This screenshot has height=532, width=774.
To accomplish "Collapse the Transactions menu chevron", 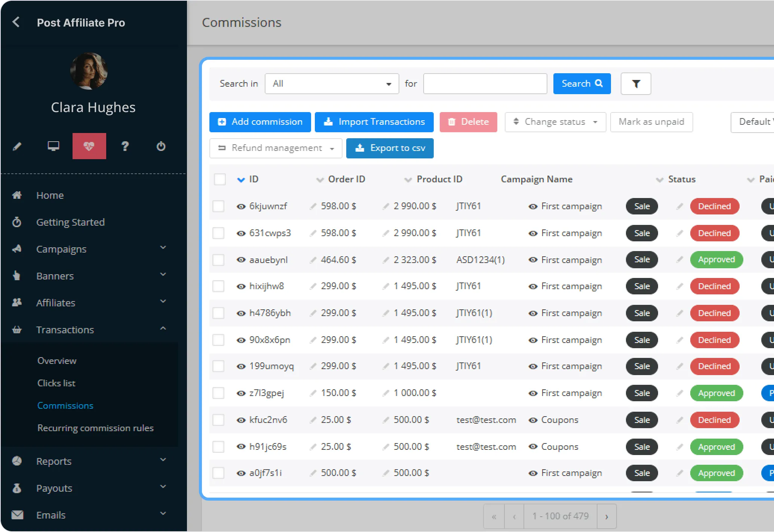I will [163, 328].
